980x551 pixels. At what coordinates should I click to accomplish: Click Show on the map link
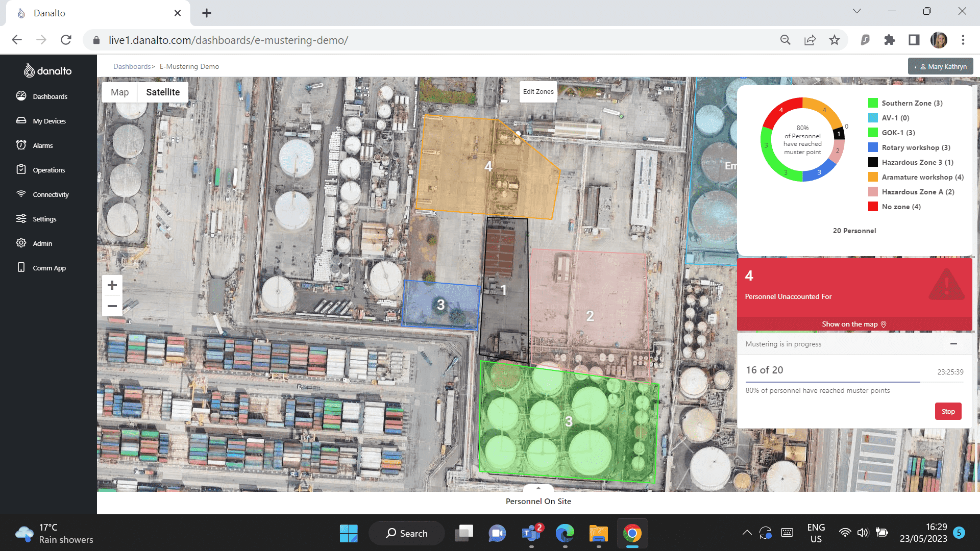(x=854, y=324)
